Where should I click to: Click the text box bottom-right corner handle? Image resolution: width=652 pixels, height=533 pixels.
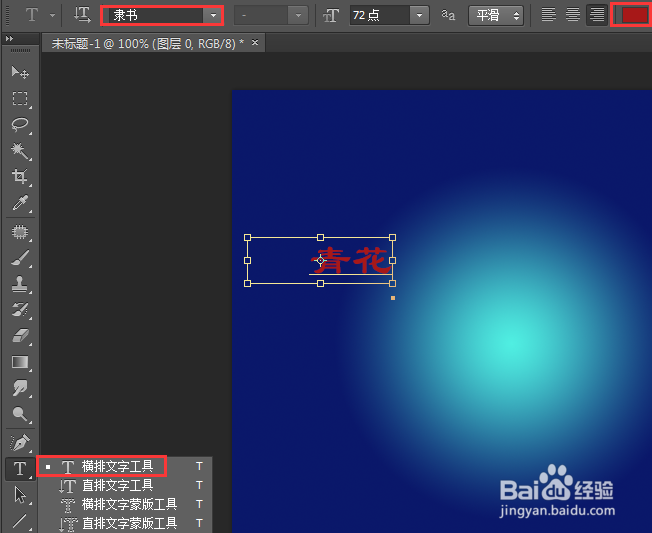tap(393, 284)
